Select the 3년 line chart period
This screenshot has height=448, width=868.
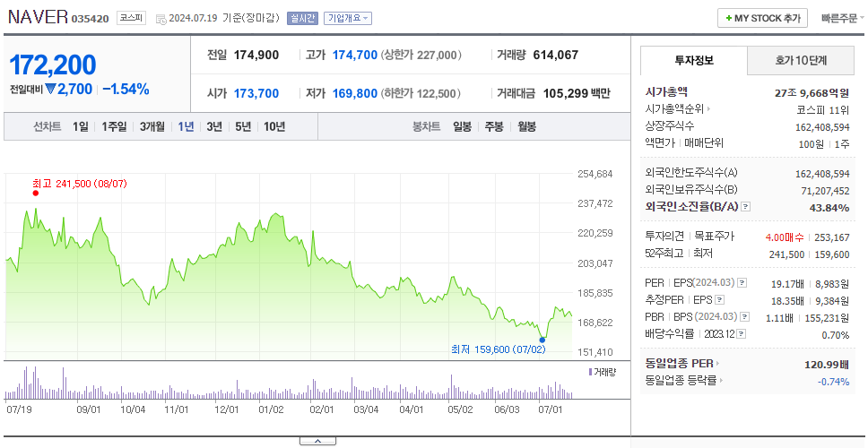coord(214,126)
